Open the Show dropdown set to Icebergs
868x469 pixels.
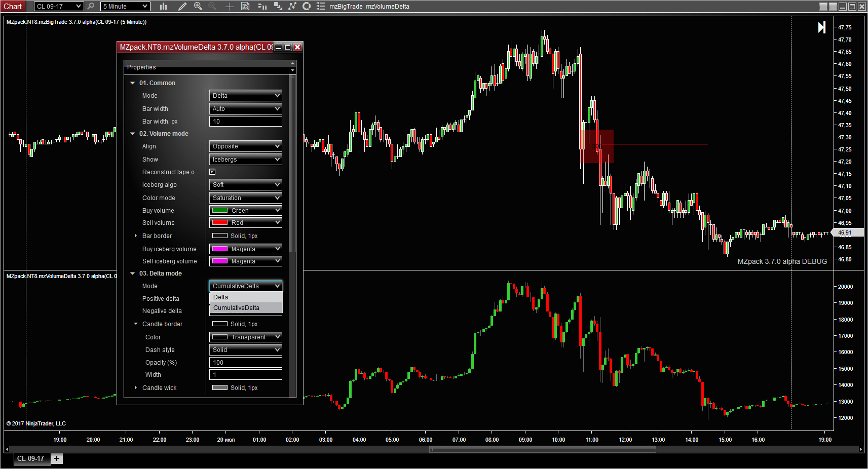[246, 159]
